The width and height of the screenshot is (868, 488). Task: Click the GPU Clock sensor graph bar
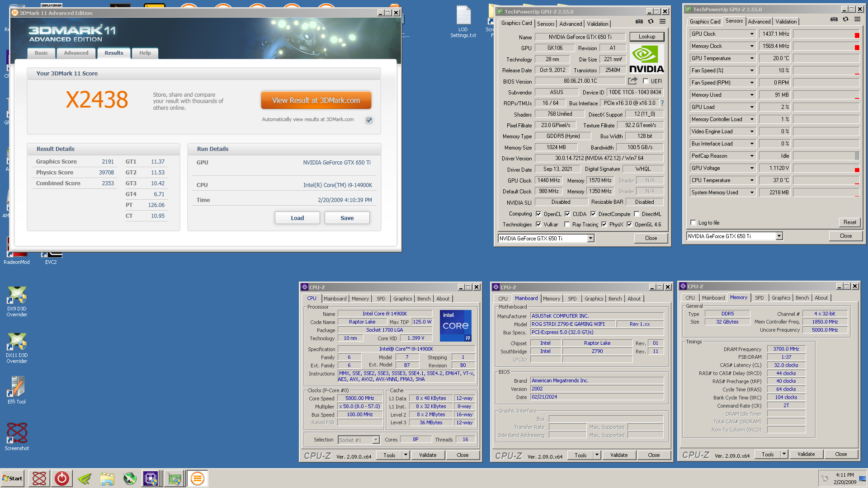pyautogui.click(x=826, y=34)
